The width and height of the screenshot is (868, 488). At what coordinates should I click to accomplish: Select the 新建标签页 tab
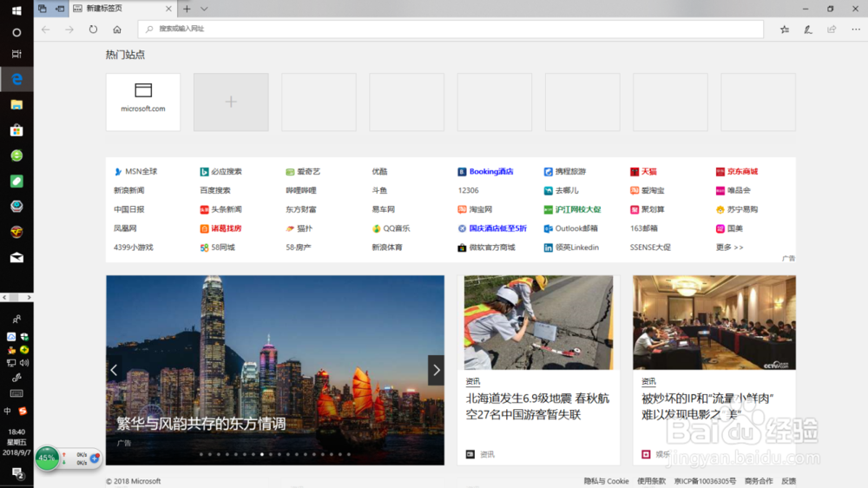[122, 9]
